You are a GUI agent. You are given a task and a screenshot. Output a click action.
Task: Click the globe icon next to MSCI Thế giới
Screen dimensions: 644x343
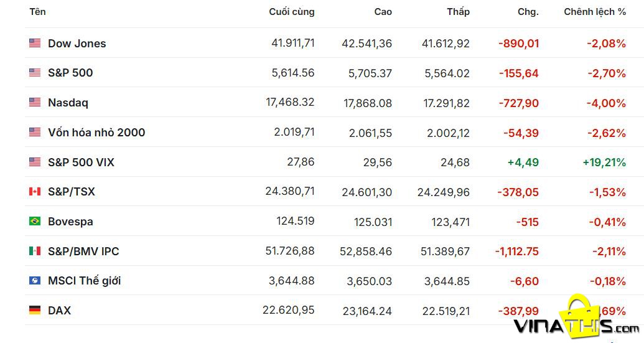(x=35, y=281)
